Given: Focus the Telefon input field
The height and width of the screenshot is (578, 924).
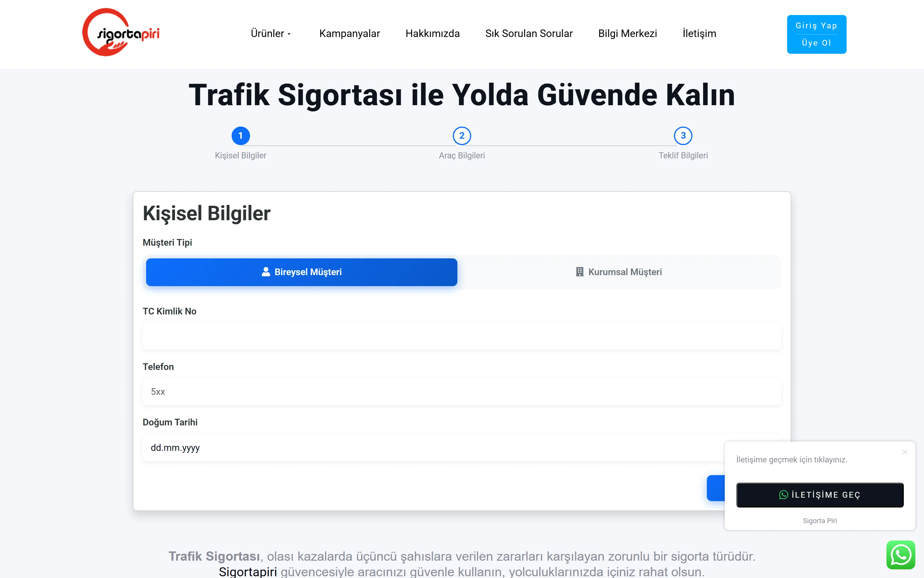Looking at the screenshot, I should (x=462, y=391).
